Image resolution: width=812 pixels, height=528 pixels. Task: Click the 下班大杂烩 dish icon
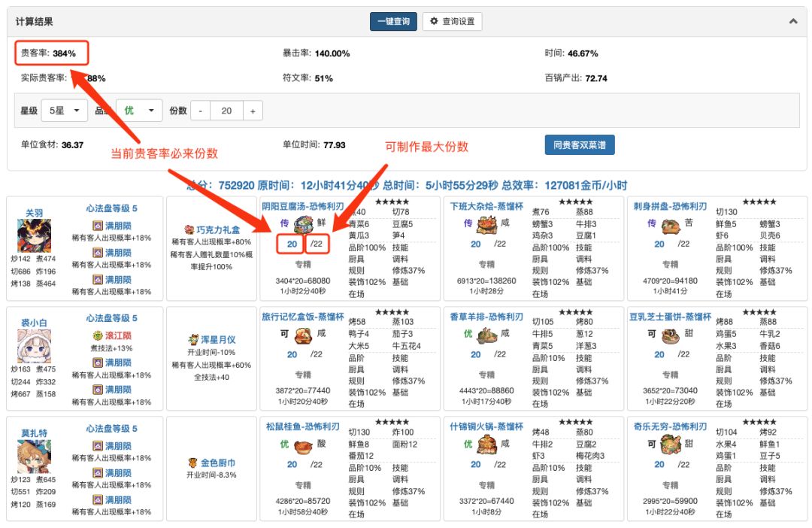pyautogui.click(x=486, y=225)
